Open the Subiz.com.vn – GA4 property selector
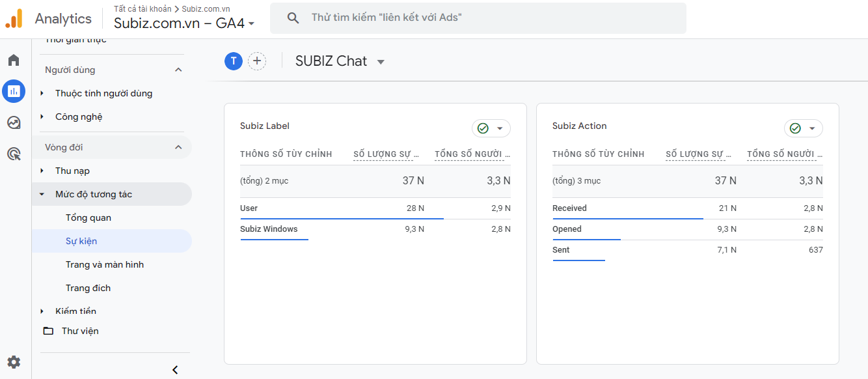This screenshot has height=379, width=868. [184, 23]
